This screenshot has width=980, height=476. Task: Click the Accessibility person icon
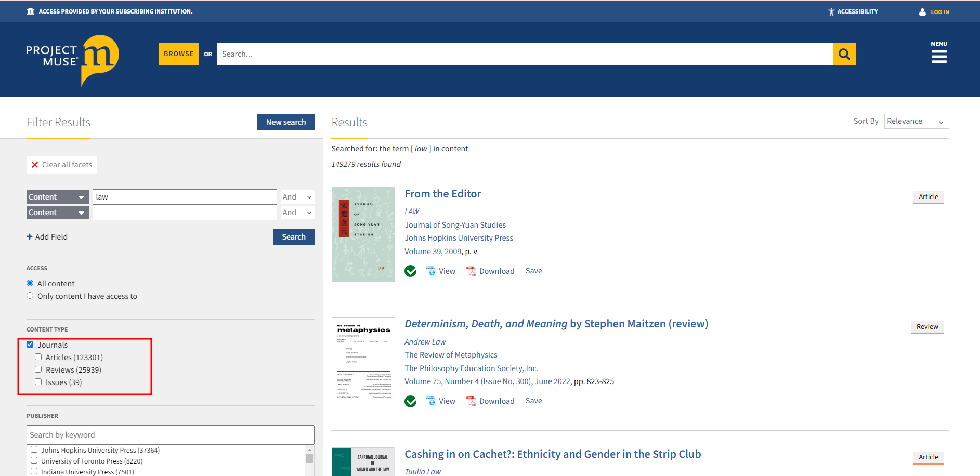[x=831, y=12]
